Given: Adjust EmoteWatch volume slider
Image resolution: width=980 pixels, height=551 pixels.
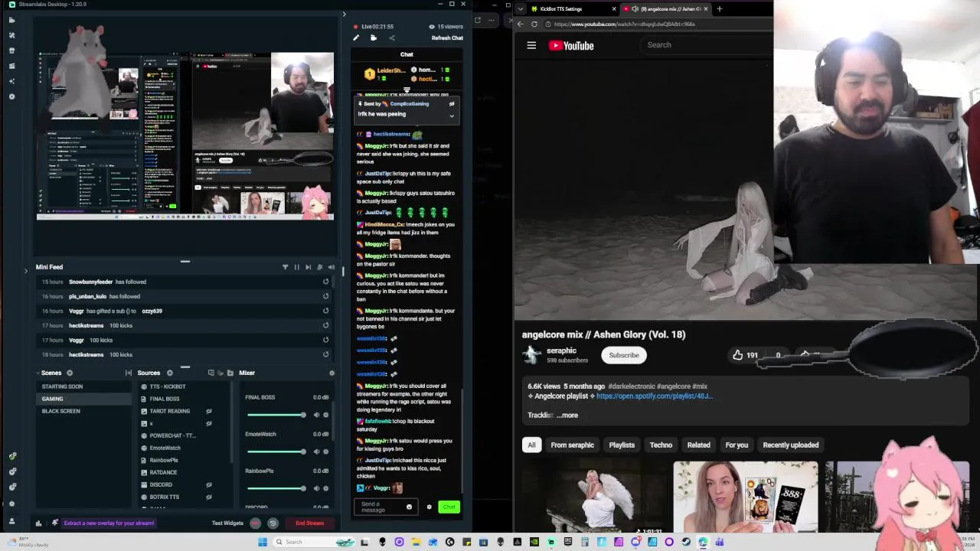Looking at the screenshot, I should point(276,452).
